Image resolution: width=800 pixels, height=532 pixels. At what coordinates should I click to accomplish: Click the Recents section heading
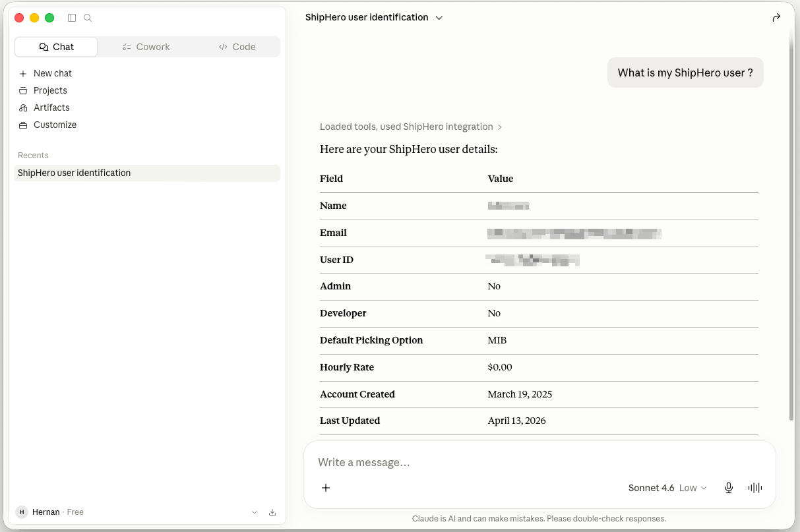(33, 156)
